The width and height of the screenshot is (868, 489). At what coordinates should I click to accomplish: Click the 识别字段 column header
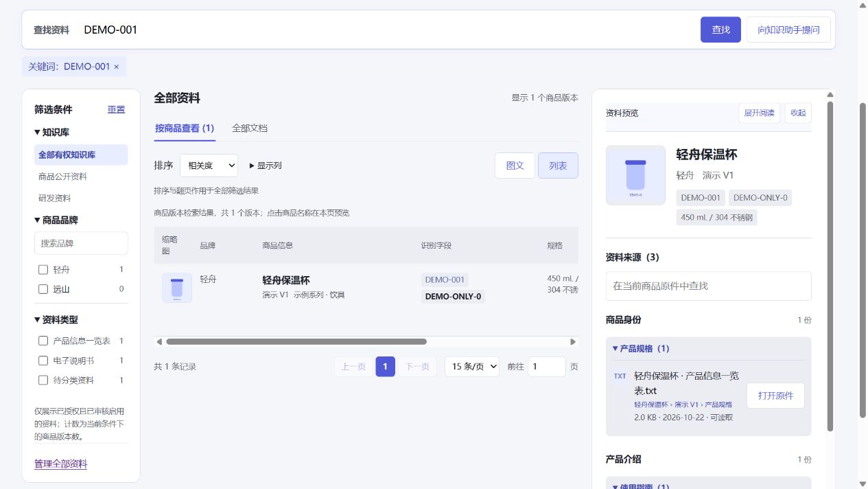(x=436, y=245)
